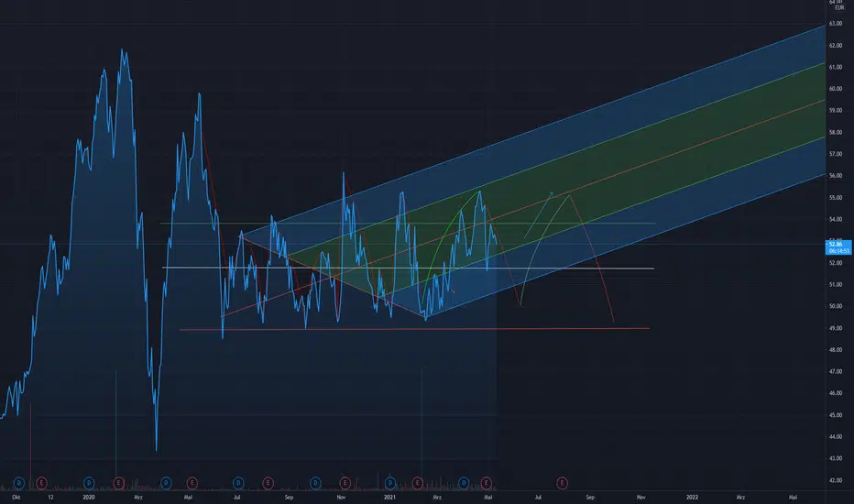854x504 pixels.
Task: Open the earnings marker between Okt and 12
Action: coord(41,483)
